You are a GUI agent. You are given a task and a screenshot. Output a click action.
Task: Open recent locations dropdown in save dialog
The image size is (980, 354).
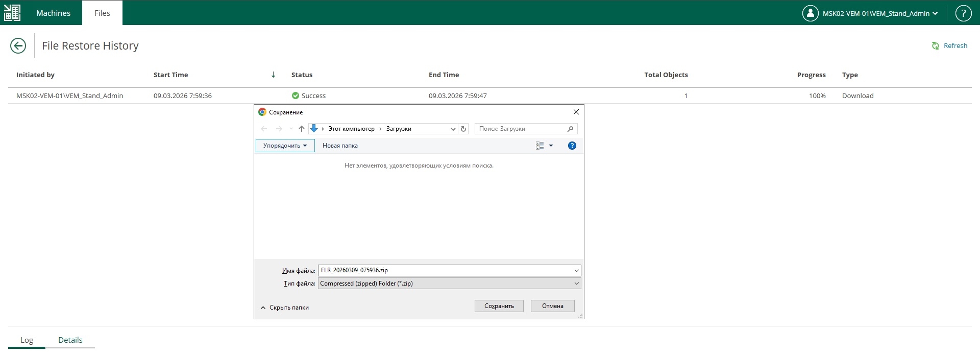pyautogui.click(x=291, y=129)
